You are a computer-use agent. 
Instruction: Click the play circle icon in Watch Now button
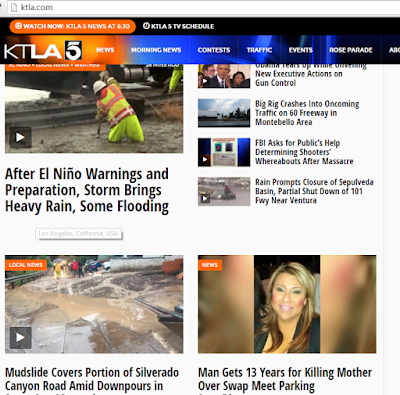point(18,26)
